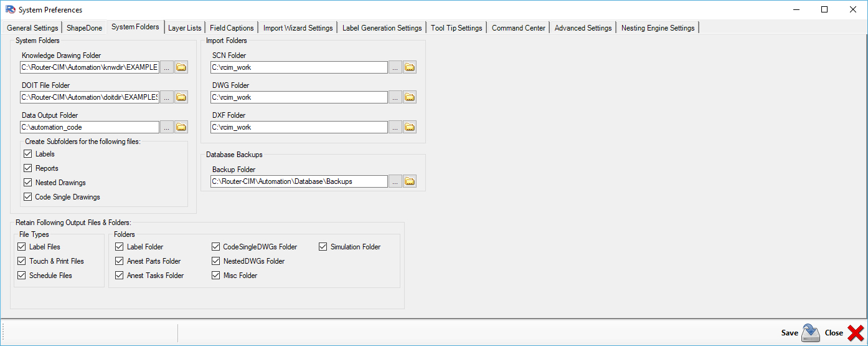
Task: Toggle the Reports subfolder checkbox
Action: (x=27, y=168)
